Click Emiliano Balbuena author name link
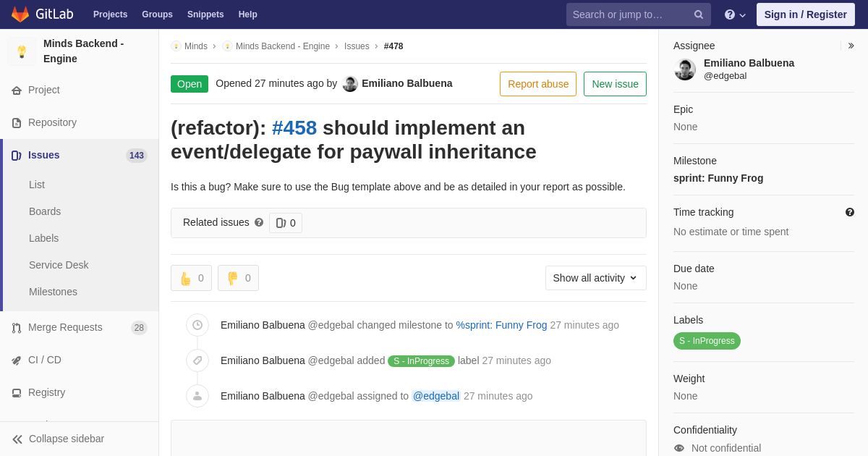Viewport: 868px width, 456px height. click(x=407, y=83)
